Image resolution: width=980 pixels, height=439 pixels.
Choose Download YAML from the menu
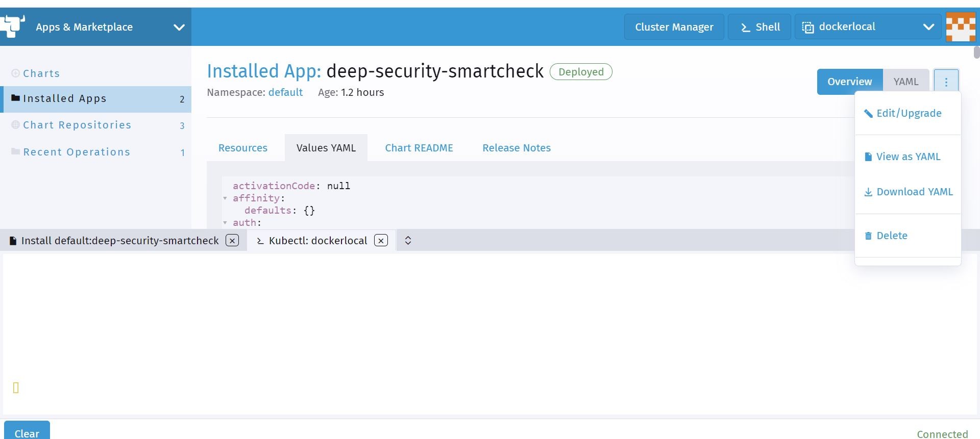point(908,192)
